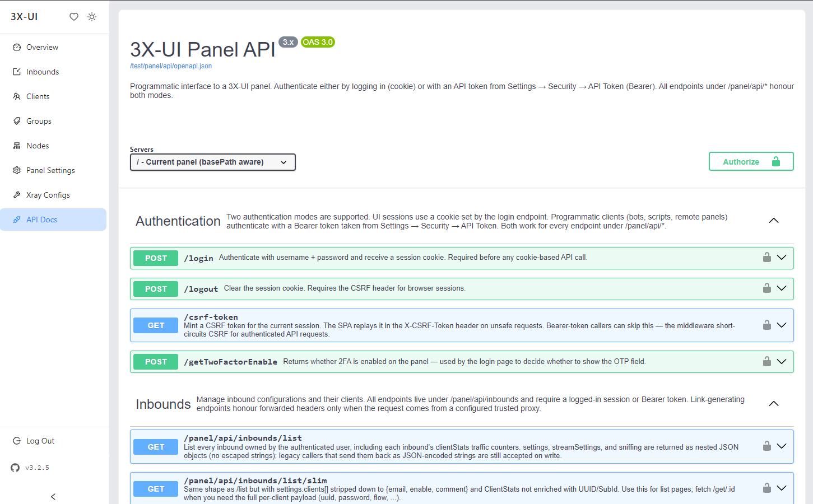Collapse the Inbounds section chevron
Screen dimensions: 813x504
[774, 404]
